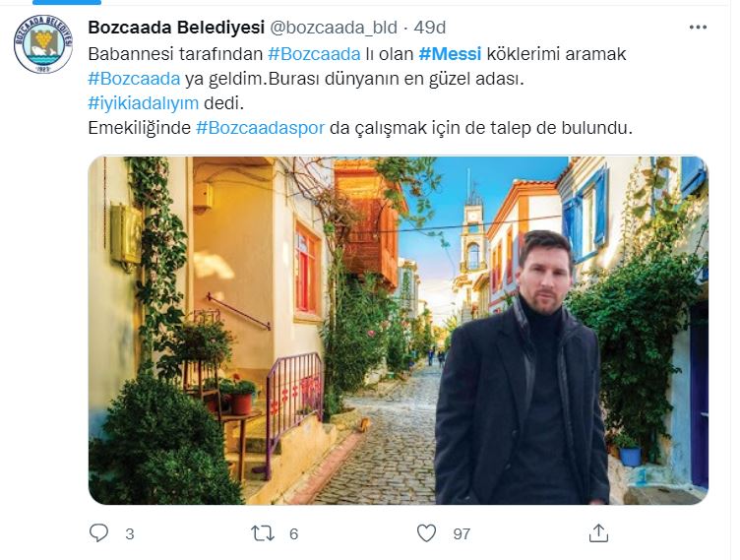Click the retweet count 6
This screenshot has height=560, width=740.
point(293,534)
